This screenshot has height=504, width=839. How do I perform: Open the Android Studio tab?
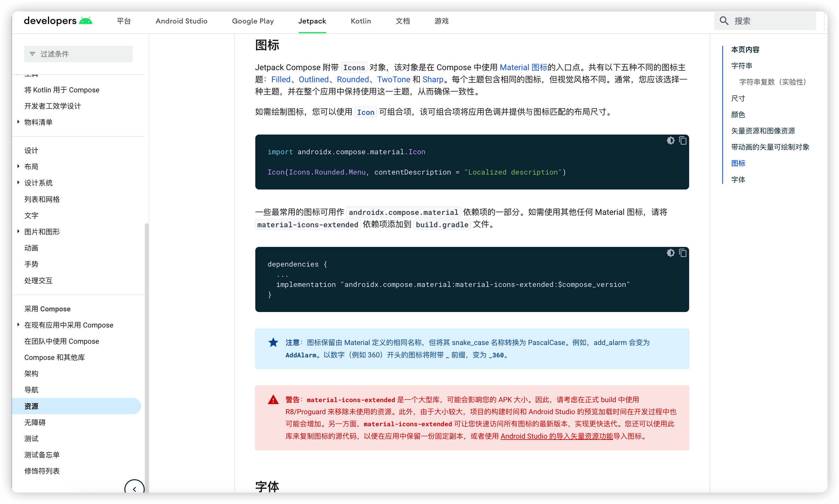click(181, 21)
